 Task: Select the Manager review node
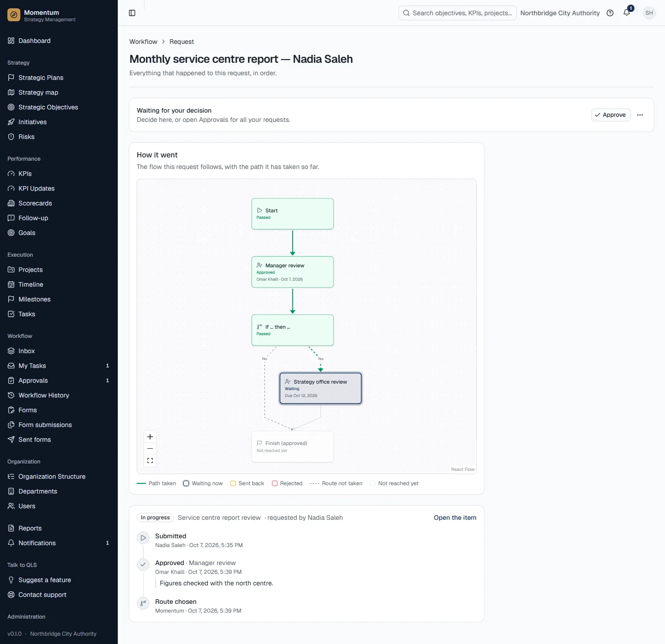tap(292, 272)
